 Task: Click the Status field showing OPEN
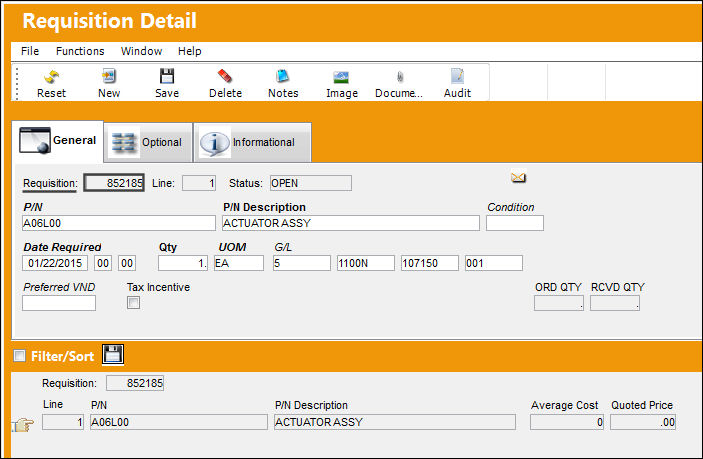pyautogui.click(x=311, y=183)
